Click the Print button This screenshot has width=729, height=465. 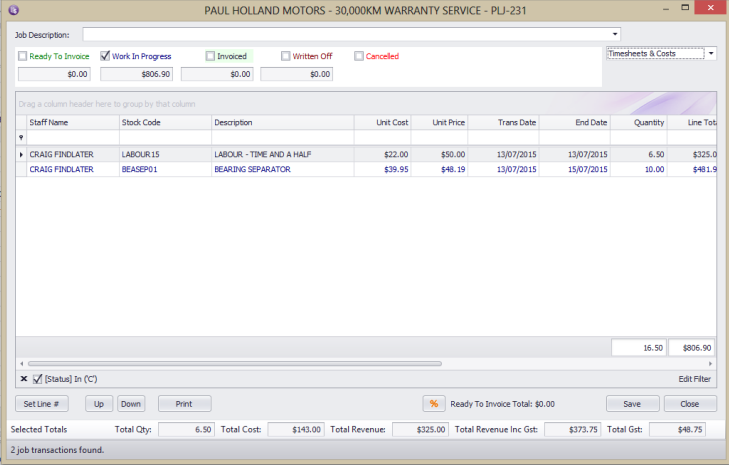(x=185, y=404)
